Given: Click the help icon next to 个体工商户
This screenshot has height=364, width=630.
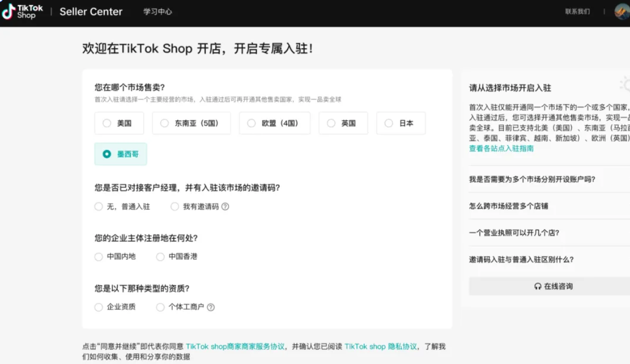Looking at the screenshot, I should (x=211, y=307).
